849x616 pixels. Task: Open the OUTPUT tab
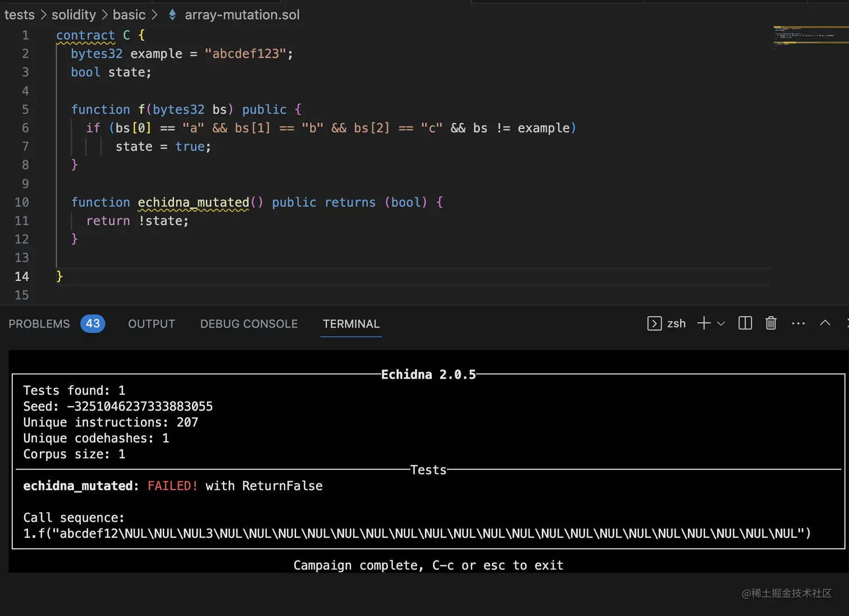[x=151, y=324]
